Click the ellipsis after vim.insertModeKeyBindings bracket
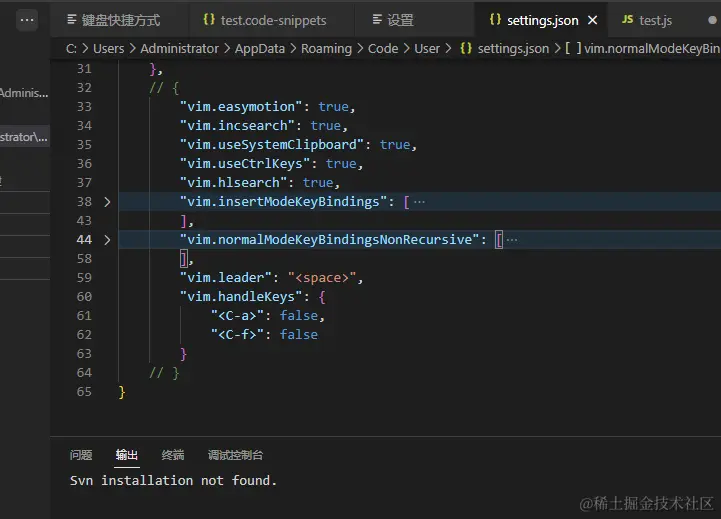 (419, 202)
